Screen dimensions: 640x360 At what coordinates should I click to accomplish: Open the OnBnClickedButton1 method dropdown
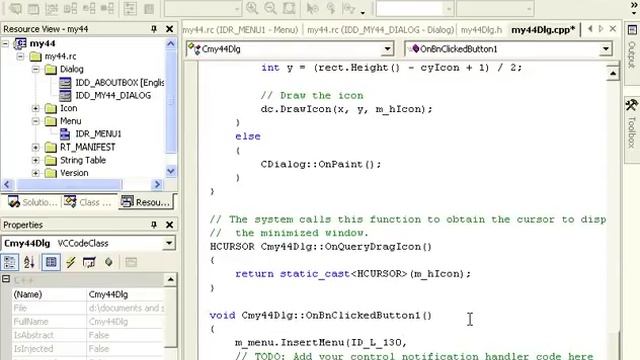tap(606, 49)
